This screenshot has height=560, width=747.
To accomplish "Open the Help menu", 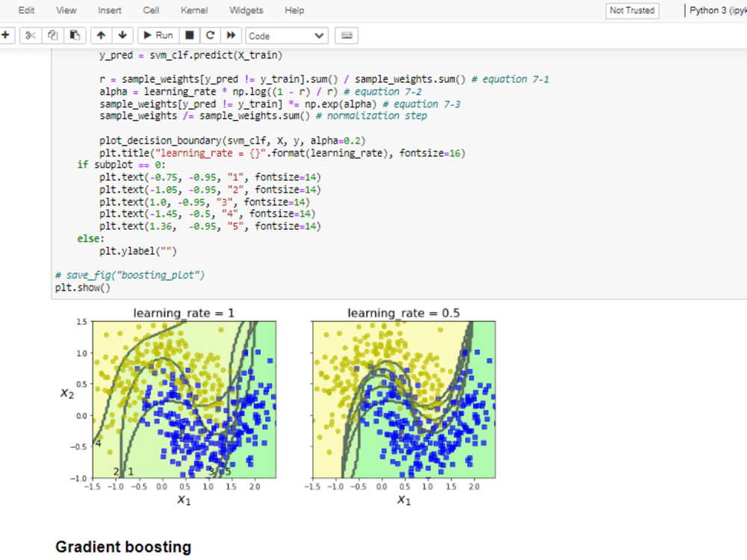I will pos(294,10).
